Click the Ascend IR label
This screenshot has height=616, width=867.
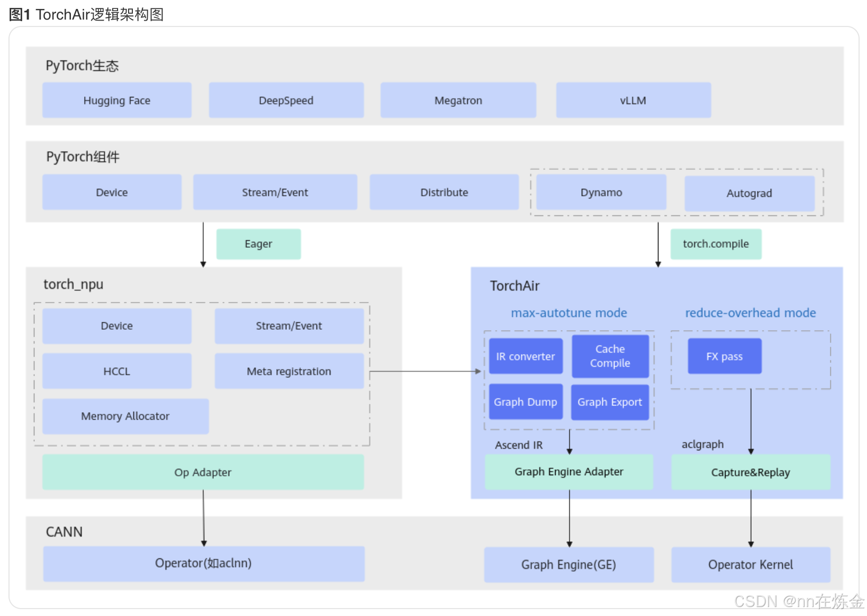(x=519, y=445)
